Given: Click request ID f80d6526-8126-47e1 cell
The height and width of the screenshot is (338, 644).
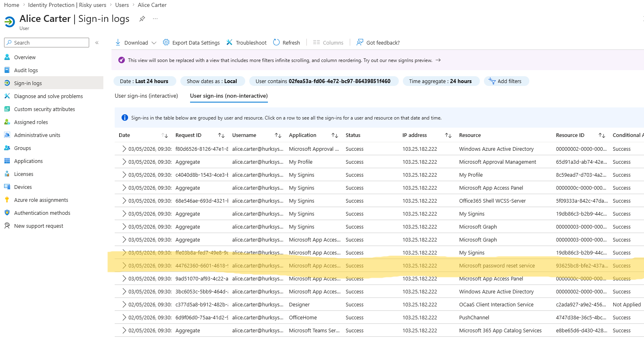Looking at the screenshot, I should 202,149.
